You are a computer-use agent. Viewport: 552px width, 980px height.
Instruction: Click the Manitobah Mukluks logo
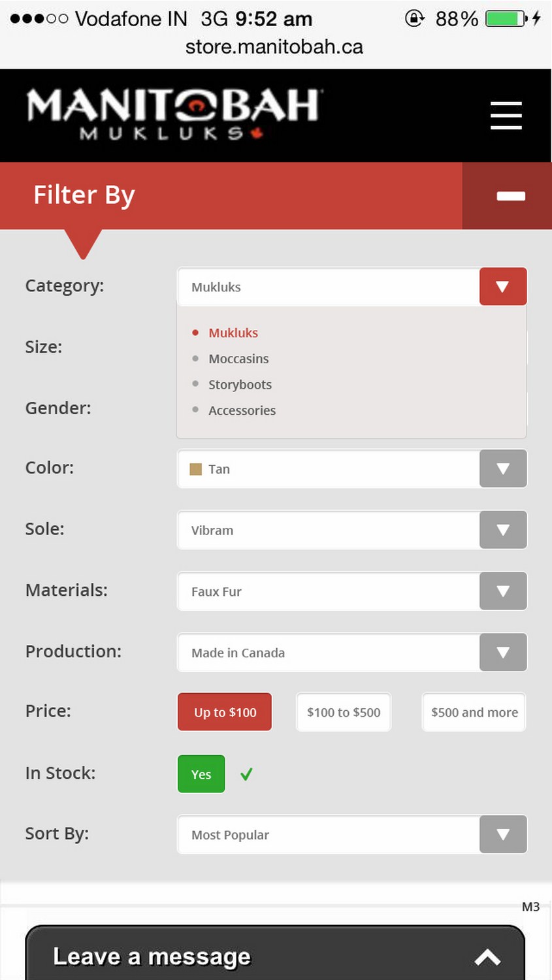[x=174, y=114]
